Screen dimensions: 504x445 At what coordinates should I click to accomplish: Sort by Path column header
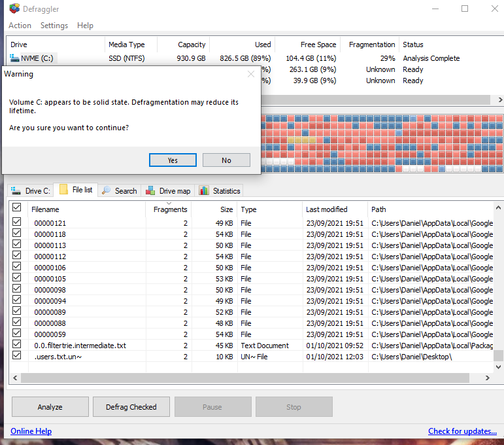pos(431,209)
